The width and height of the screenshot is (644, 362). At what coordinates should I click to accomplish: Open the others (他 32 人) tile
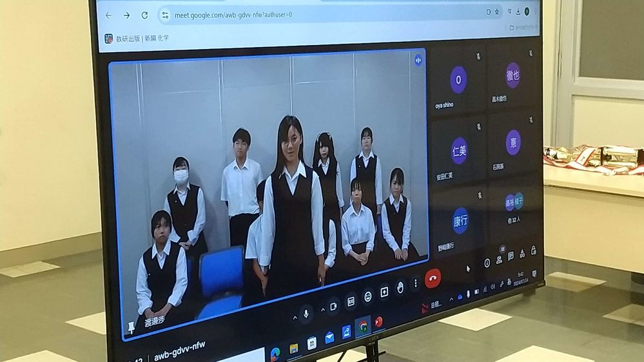pyautogui.click(x=514, y=207)
